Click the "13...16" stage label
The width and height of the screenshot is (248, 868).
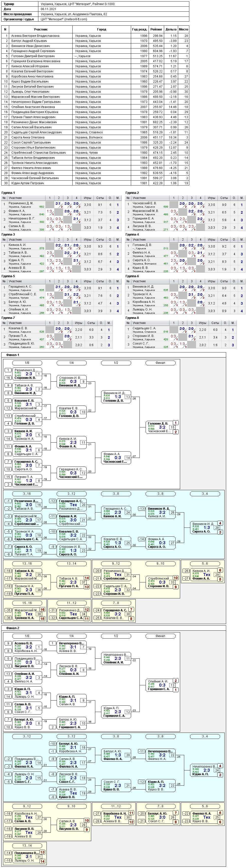(27, 563)
